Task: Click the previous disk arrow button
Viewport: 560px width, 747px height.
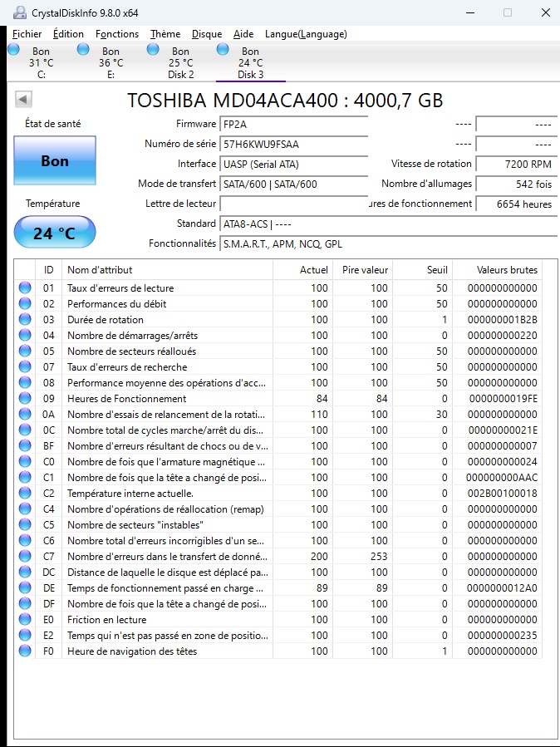Action: pyautogui.click(x=23, y=100)
